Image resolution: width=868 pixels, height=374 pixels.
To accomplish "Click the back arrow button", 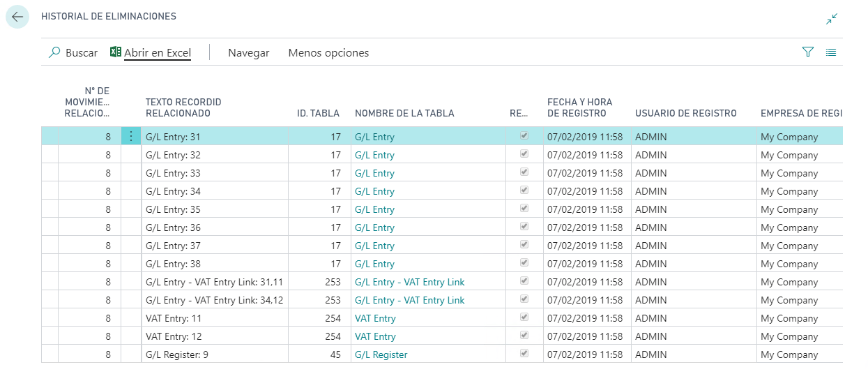I will [17, 17].
